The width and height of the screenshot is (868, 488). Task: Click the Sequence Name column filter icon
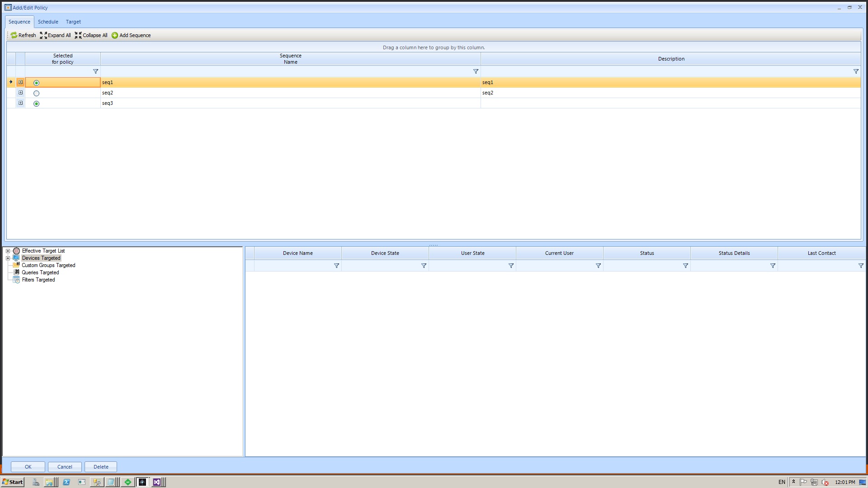[x=476, y=71]
